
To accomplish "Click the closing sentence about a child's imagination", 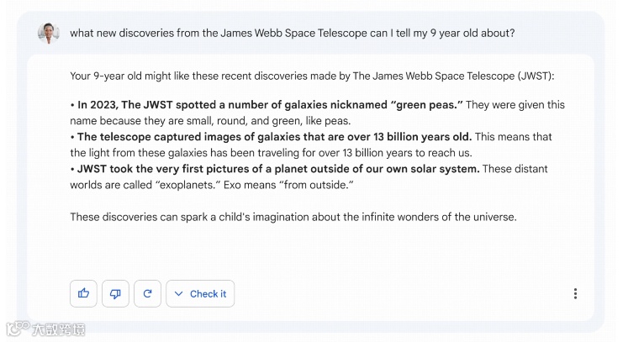I will pyautogui.click(x=293, y=217).
